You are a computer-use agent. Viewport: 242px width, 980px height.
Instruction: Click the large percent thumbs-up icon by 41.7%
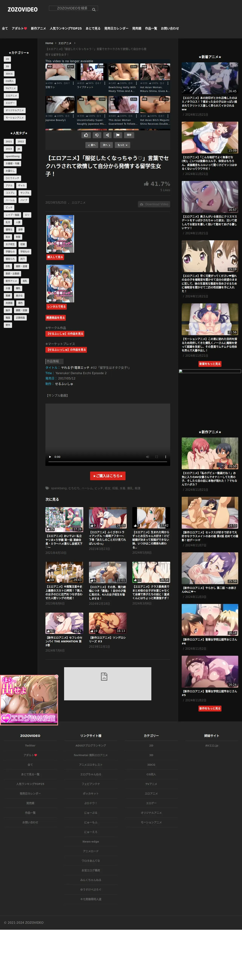point(146,184)
